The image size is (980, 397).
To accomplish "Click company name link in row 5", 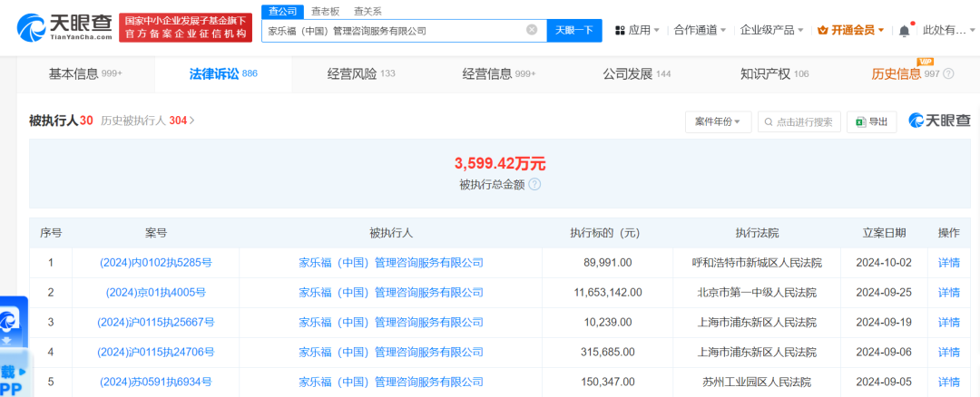I will (390, 382).
